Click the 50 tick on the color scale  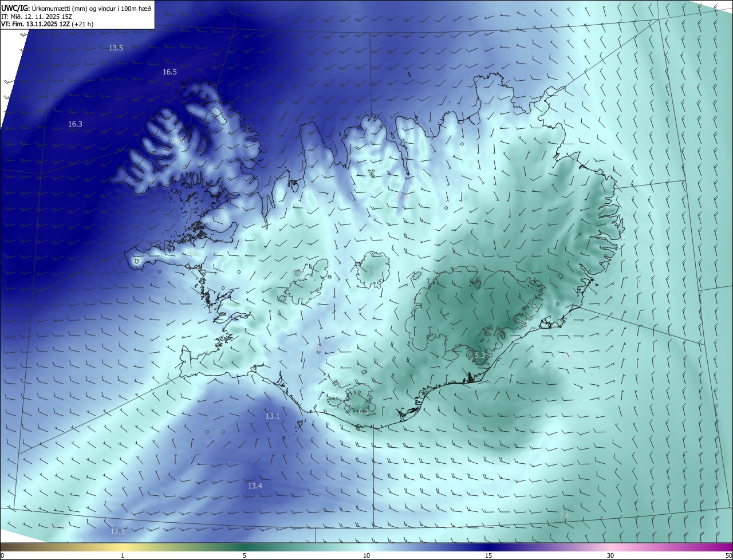pos(728,555)
